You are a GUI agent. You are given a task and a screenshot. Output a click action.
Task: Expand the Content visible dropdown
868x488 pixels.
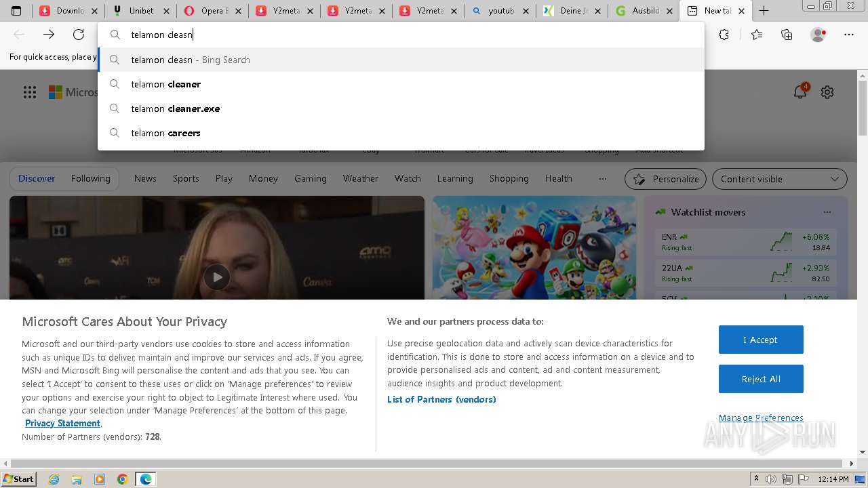779,179
